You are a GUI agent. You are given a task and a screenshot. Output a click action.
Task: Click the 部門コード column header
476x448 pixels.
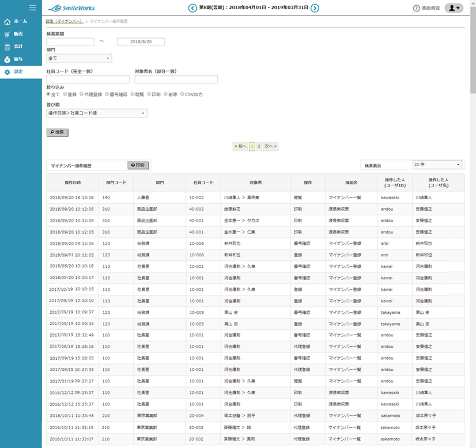116,183
